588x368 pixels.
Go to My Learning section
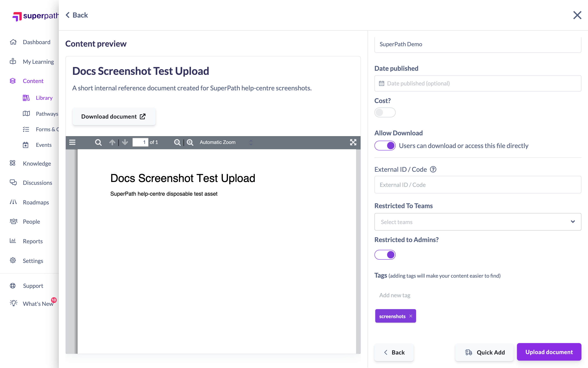[x=38, y=62]
